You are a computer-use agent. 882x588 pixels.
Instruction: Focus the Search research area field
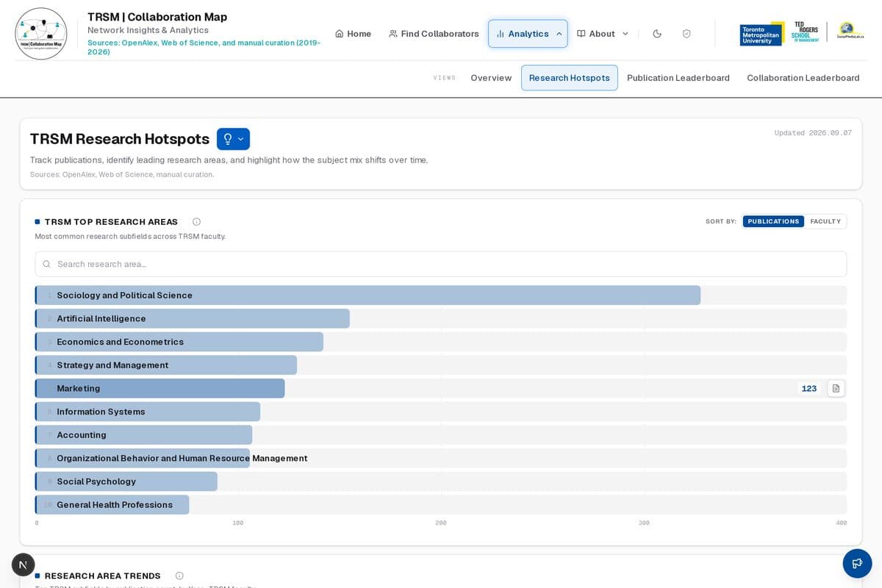coord(441,264)
